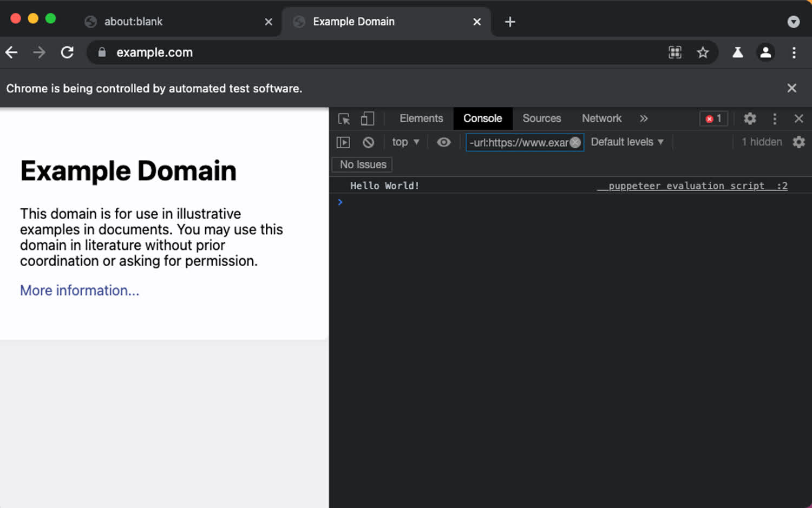Close the about:blank tab
The image size is (812, 508).
[x=269, y=22]
